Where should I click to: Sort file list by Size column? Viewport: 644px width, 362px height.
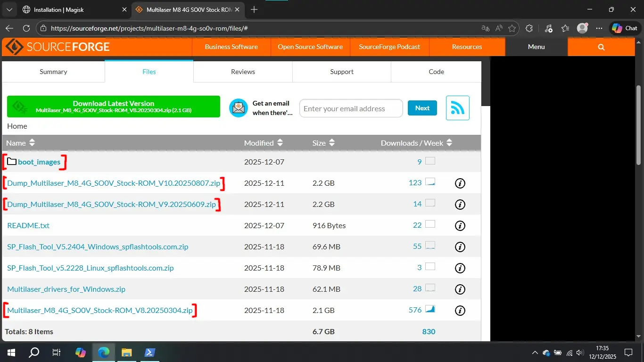[x=332, y=143]
